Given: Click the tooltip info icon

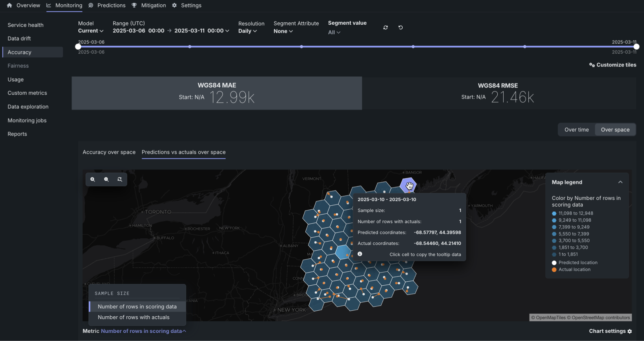Looking at the screenshot, I should [360, 254].
